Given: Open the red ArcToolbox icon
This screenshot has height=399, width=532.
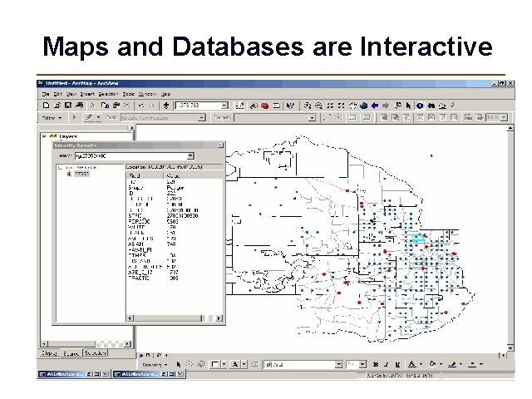Looking at the screenshot, I should tap(265, 106).
